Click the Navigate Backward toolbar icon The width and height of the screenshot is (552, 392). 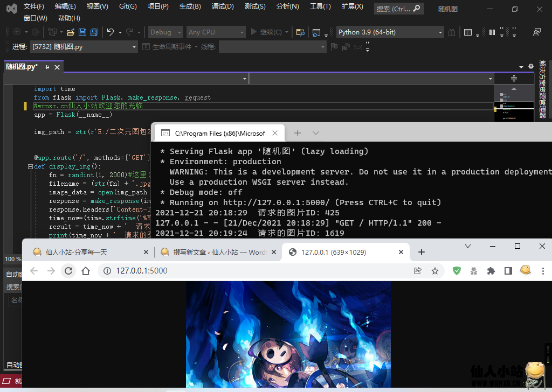click(x=17, y=32)
